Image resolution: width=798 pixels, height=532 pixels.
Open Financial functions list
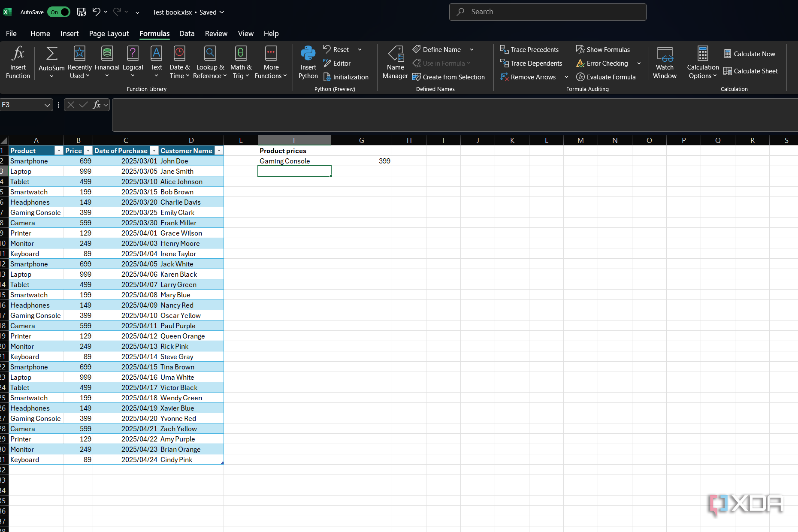pos(107,63)
